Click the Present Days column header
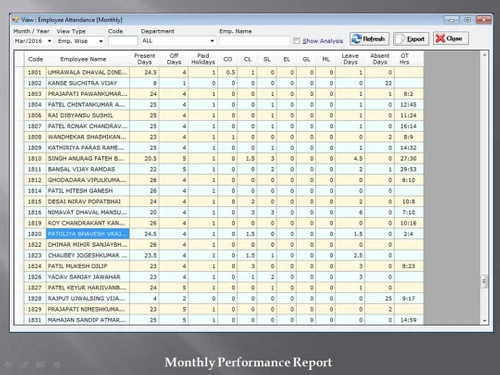500x375 pixels. tap(144, 59)
